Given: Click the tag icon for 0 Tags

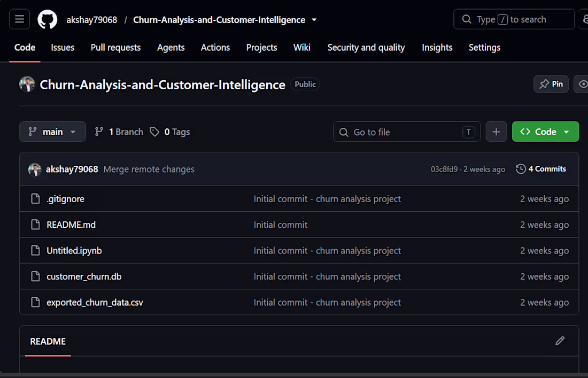Looking at the screenshot, I should [154, 132].
